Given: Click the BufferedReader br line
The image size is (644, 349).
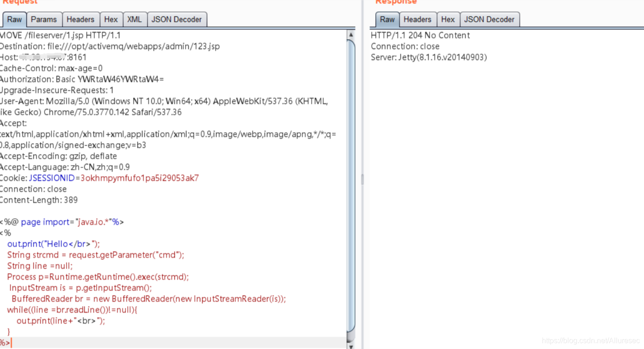Looking at the screenshot, I should 149,299.
